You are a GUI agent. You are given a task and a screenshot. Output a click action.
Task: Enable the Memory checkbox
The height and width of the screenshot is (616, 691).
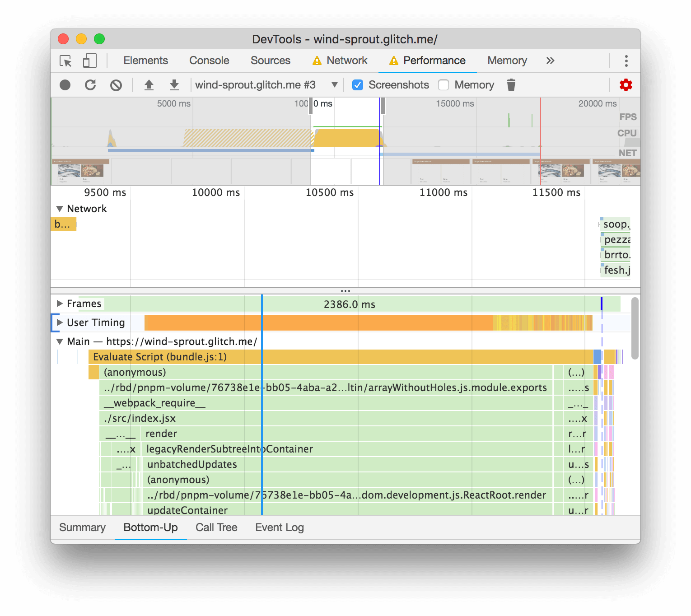pos(444,84)
